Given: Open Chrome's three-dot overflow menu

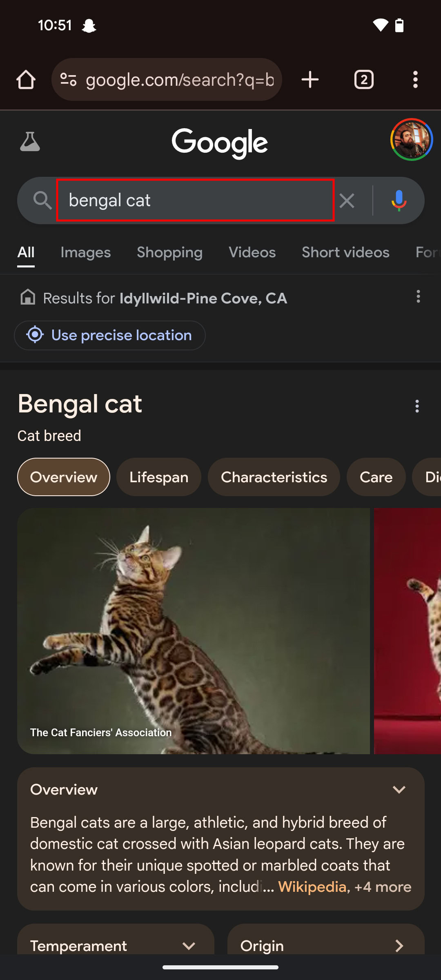Looking at the screenshot, I should tap(415, 80).
